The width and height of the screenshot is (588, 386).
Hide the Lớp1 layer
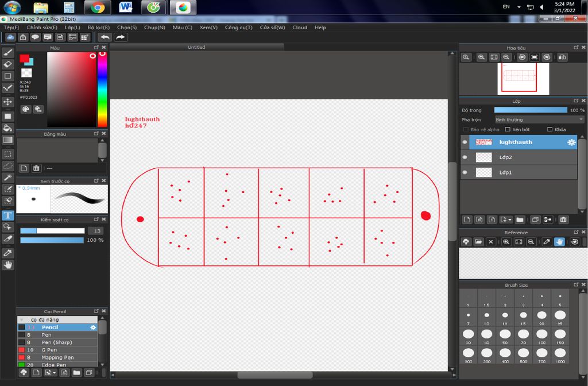[465, 172]
